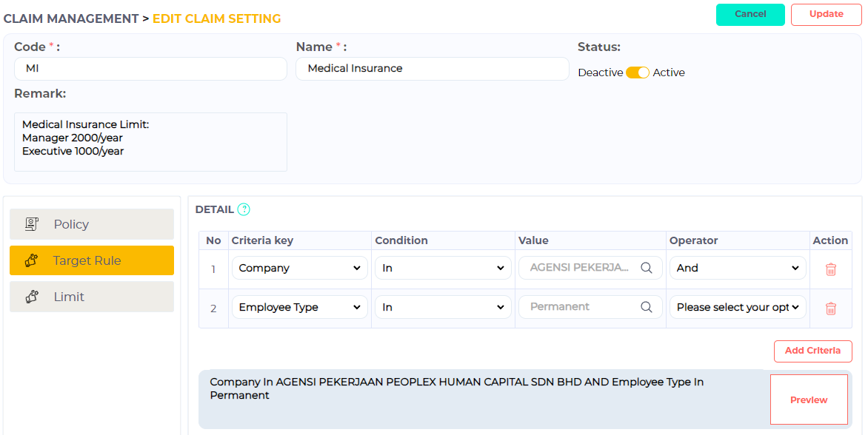Image resolution: width=868 pixels, height=435 pixels.
Task: Delete criteria row 1 with trash icon
Action: tap(830, 269)
